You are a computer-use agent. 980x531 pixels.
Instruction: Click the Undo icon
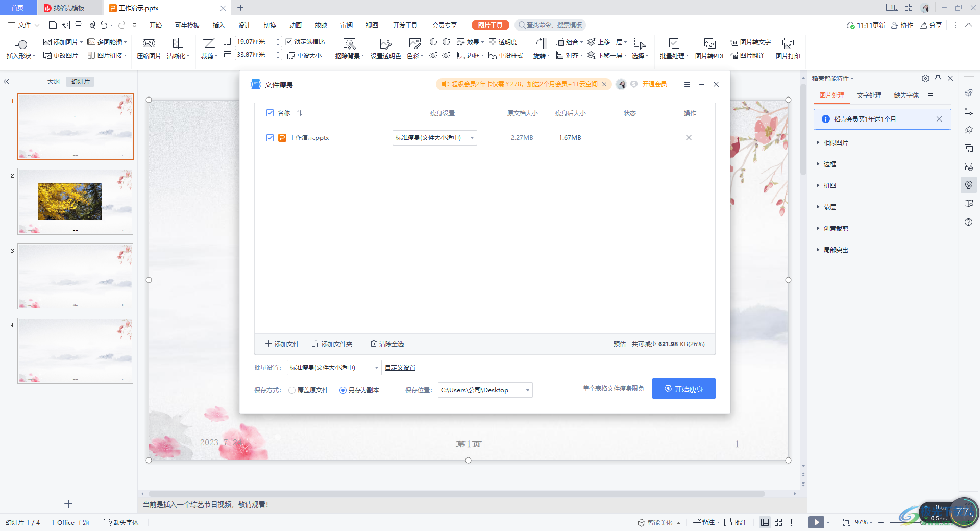(104, 25)
